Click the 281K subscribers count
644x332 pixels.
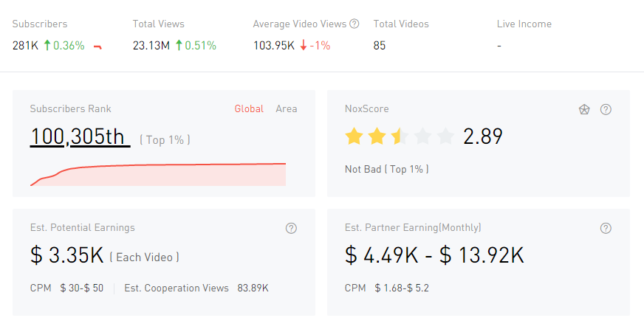coord(26,46)
